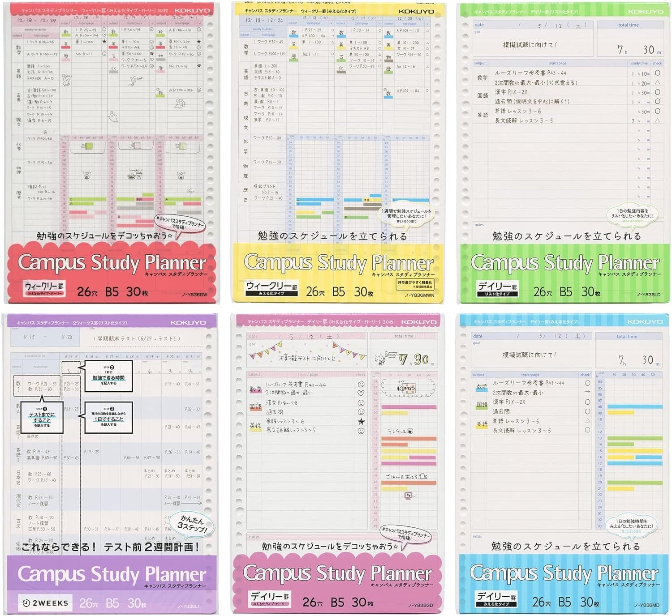Click the KOKUYO logo on the green package

coord(645,12)
